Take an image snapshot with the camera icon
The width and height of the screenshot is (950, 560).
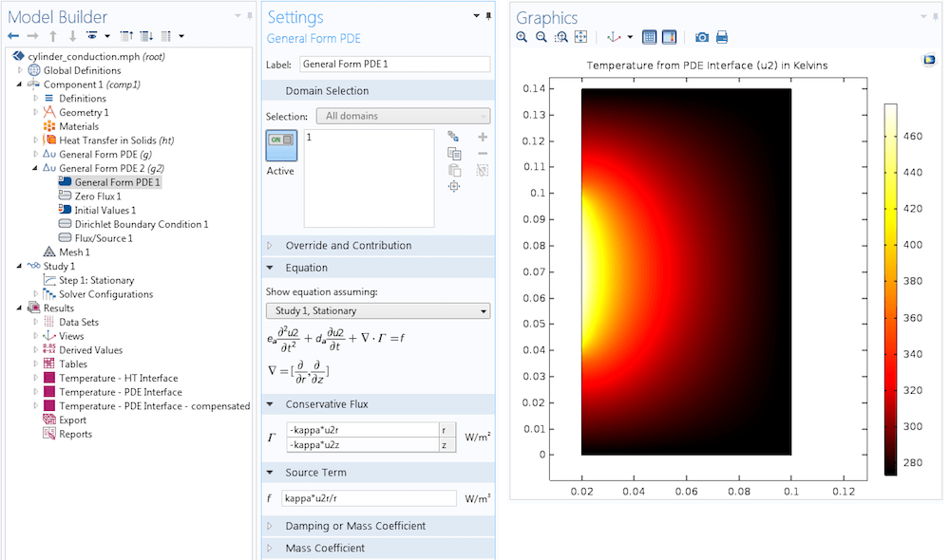coord(702,38)
